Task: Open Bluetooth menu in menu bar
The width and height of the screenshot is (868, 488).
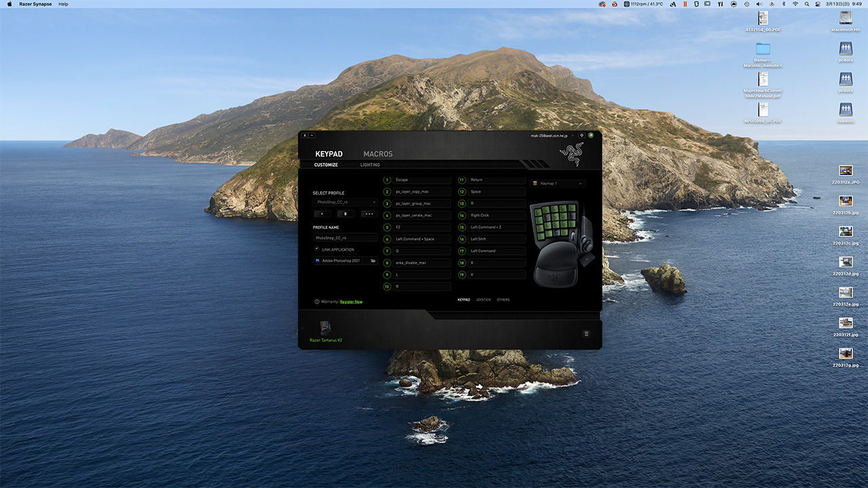Action: (783, 4)
